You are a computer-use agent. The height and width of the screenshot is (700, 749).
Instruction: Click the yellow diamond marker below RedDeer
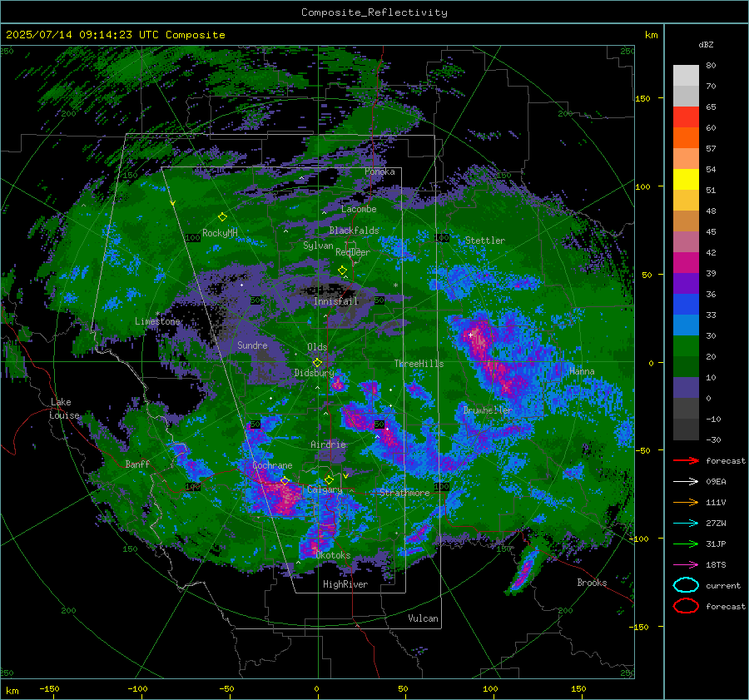click(342, 271)
